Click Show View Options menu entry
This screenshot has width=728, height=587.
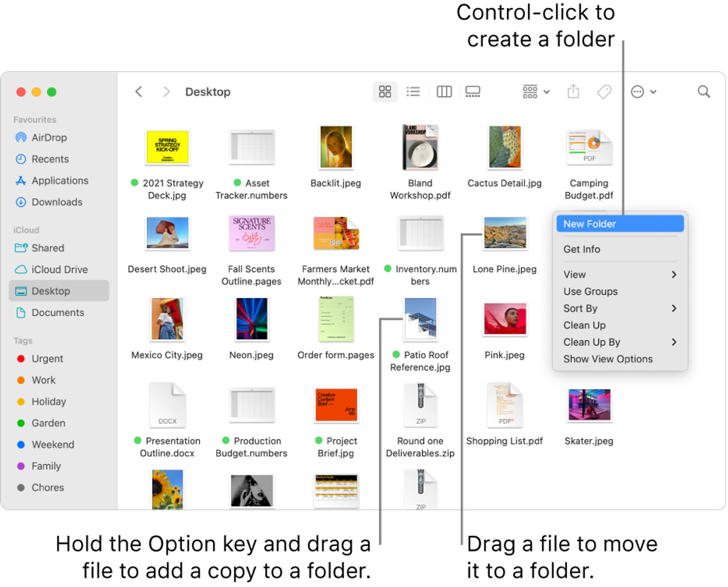(x=607, y=359)
